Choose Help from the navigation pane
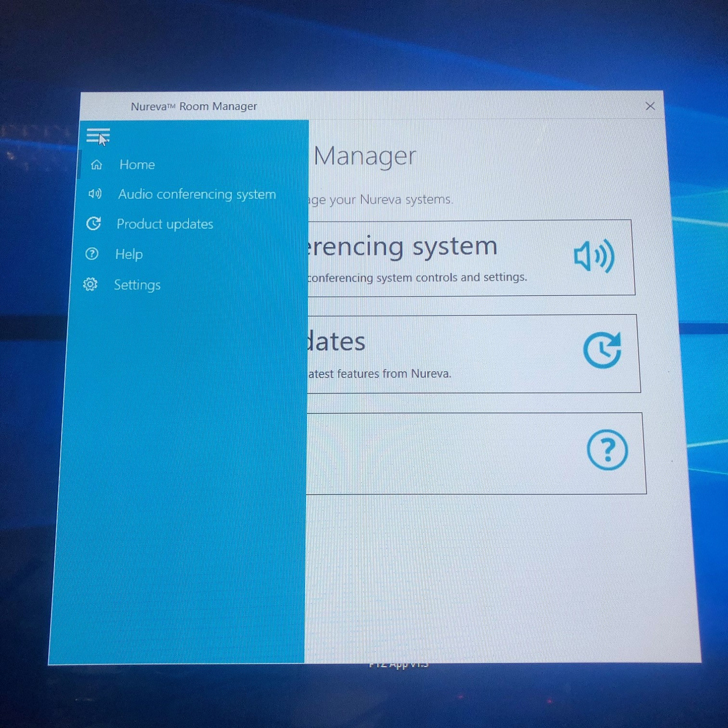 [129, 254]
